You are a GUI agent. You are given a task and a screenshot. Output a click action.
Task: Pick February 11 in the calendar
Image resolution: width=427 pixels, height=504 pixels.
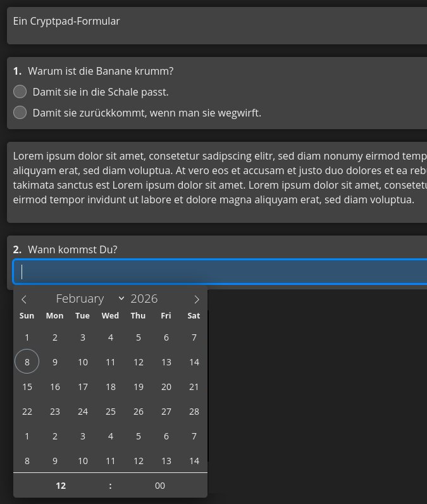pyautogui.click(x=111, y=362)
